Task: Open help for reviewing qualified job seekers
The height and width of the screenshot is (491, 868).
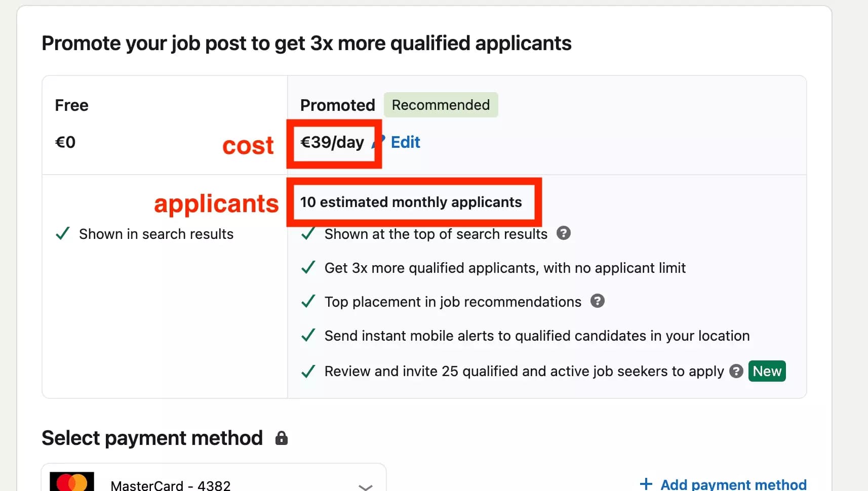Action: point(736,371)
